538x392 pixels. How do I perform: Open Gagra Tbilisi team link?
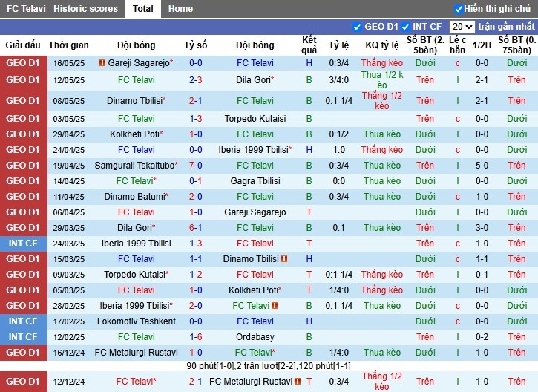coord(255,181)
